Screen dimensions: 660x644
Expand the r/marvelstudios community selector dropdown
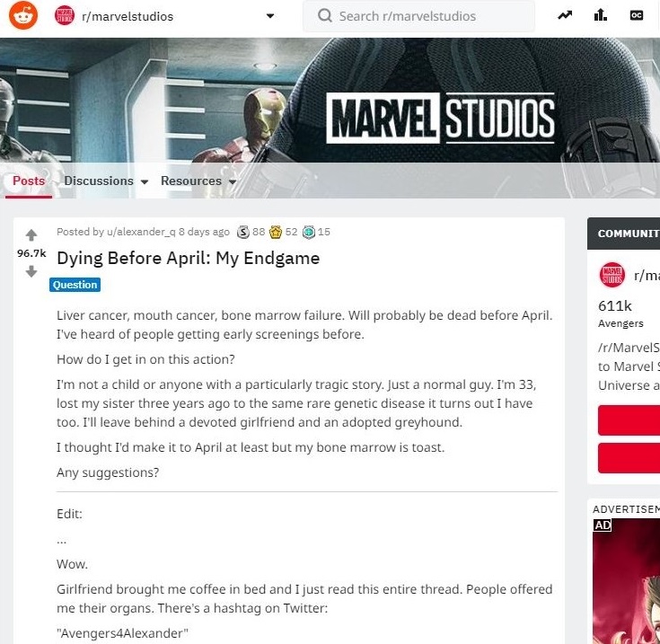point(270,16)
